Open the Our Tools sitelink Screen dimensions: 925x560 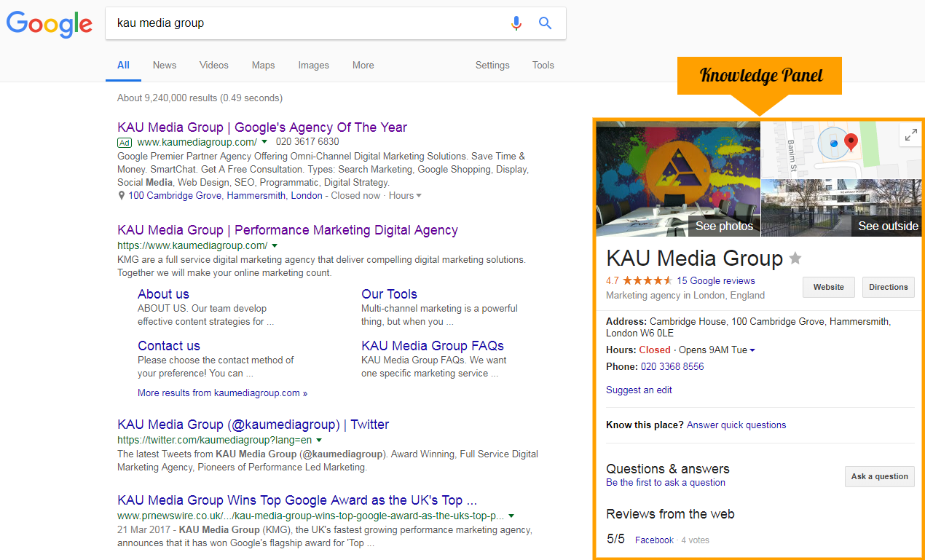point(389,294)
